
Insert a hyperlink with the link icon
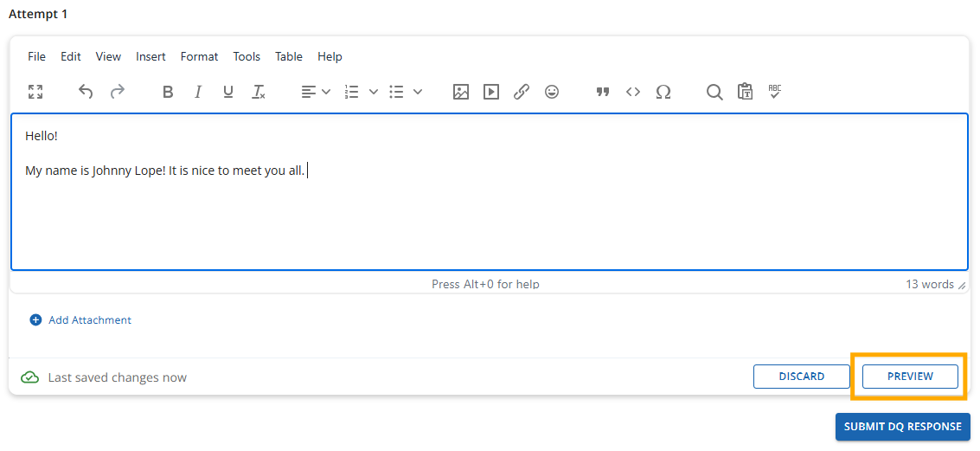pos(522,92)
